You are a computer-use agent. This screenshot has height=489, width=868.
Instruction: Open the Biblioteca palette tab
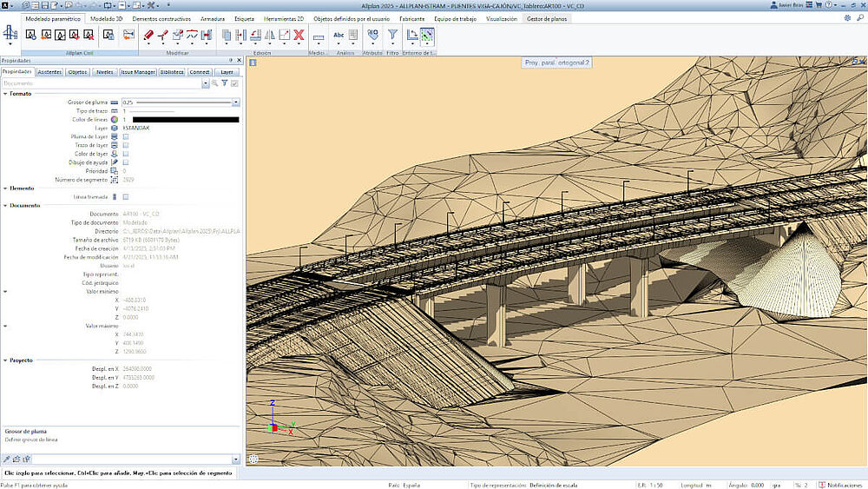[x=172, y=73]
